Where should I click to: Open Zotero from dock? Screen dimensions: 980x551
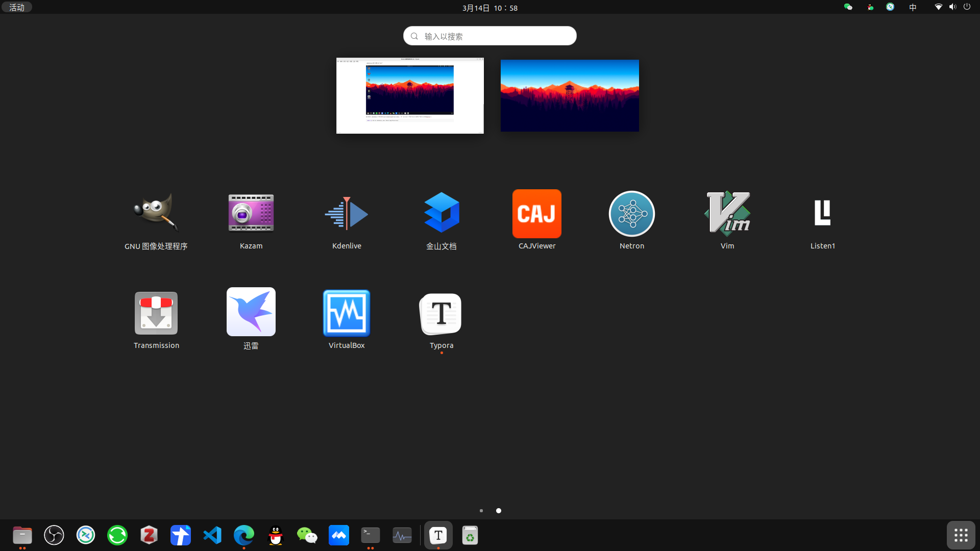(x=149, y=535)
